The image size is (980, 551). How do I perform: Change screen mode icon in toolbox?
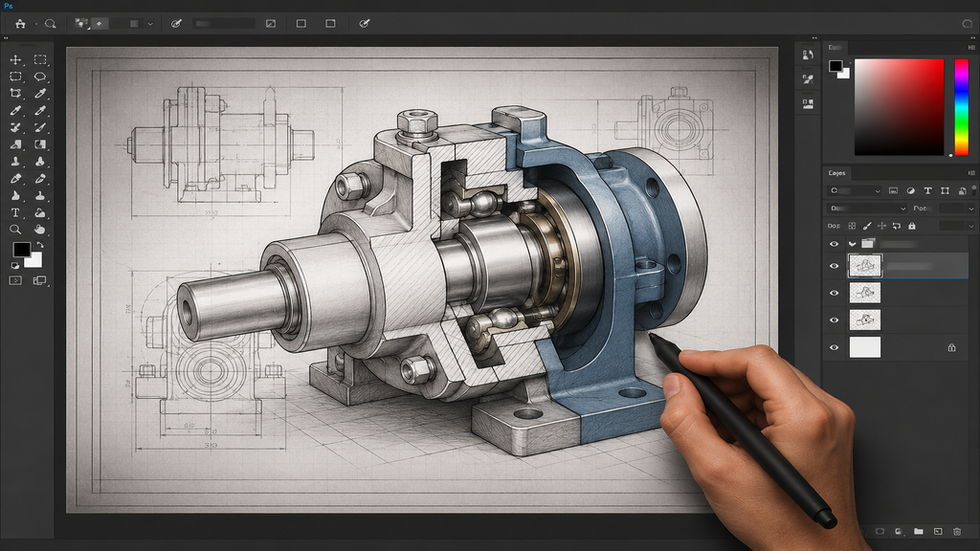click(39, 280)
